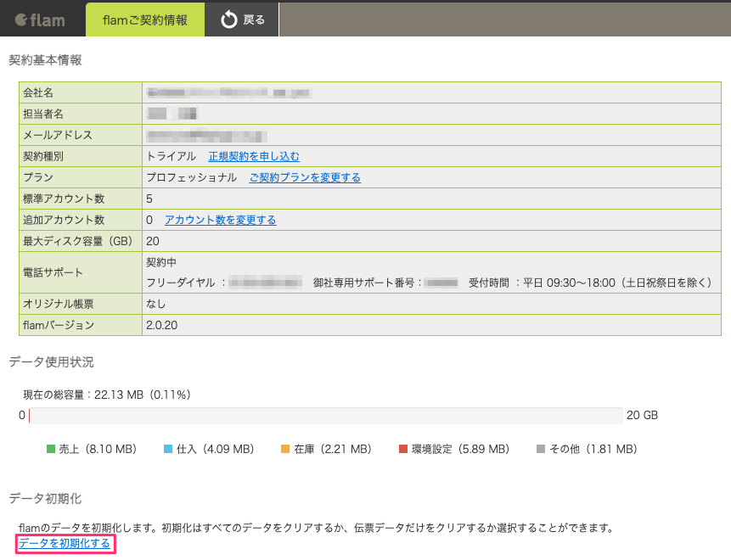Click gray その他 legend swatch
731x560 pixels.
(541, 449)
